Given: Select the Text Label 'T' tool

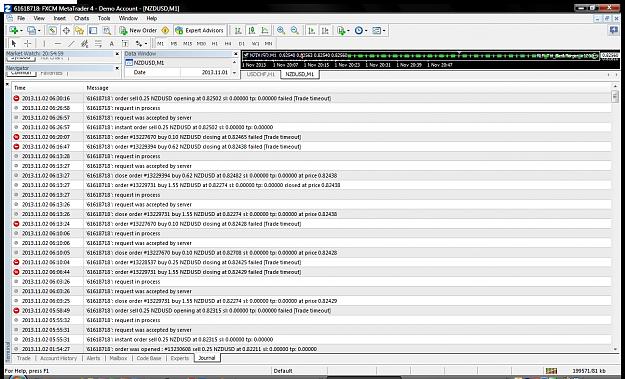Looking at the screenshot, I should pos(125,43).
